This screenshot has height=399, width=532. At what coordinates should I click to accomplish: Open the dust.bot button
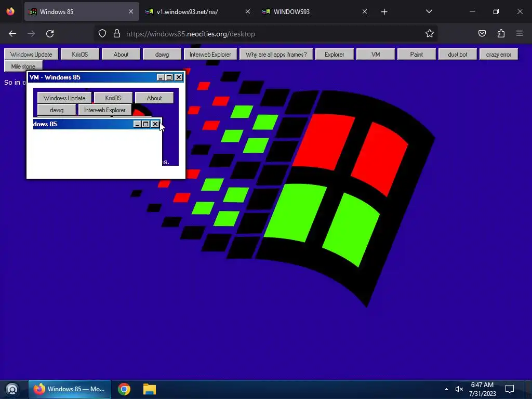pos(457,54)
